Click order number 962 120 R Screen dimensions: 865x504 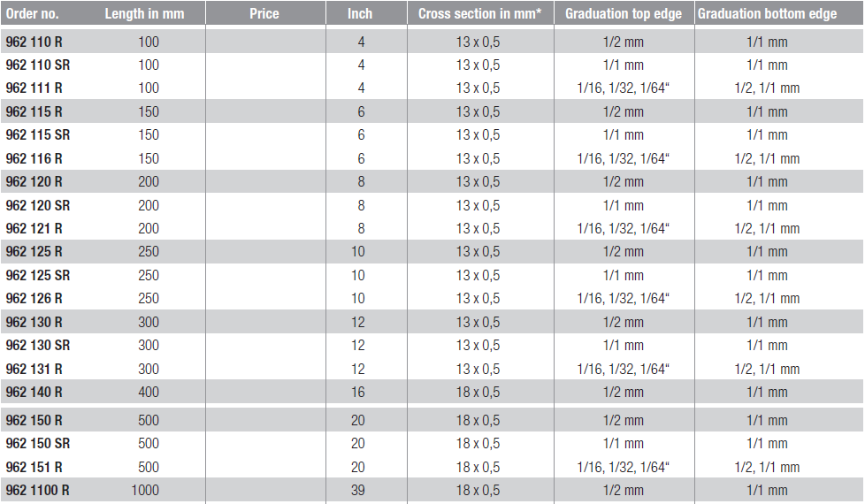(34, 181)
